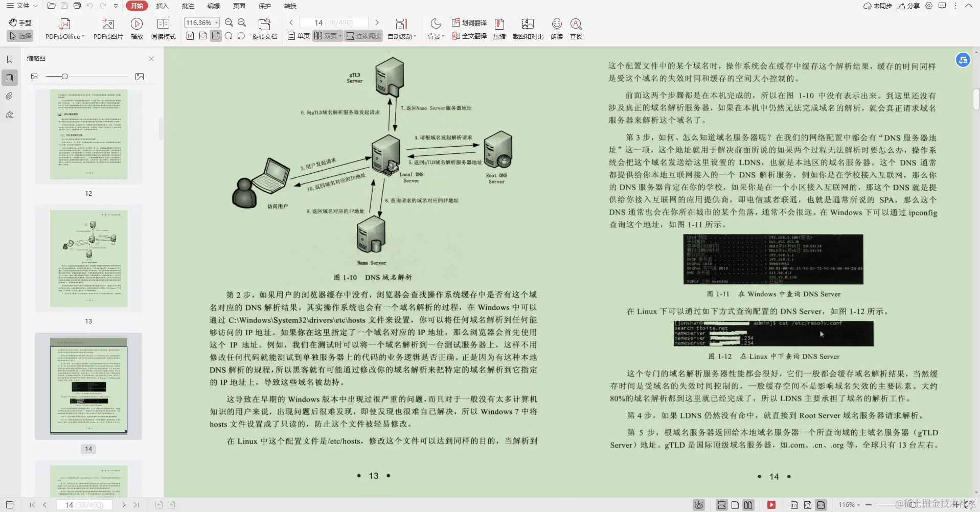Launch 全文翻译 full-text translation

click(468, 36)
